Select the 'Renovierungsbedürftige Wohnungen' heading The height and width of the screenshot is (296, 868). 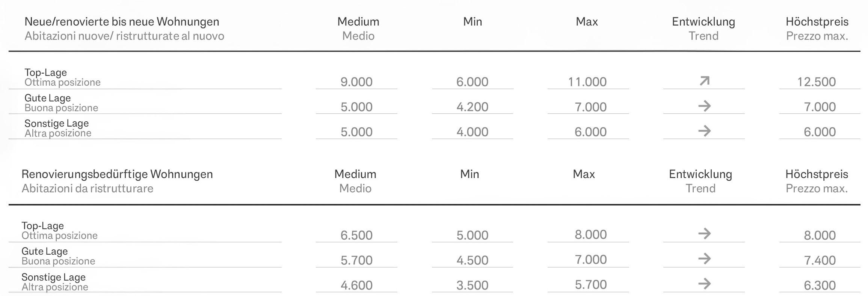click(x=117, y=174)
